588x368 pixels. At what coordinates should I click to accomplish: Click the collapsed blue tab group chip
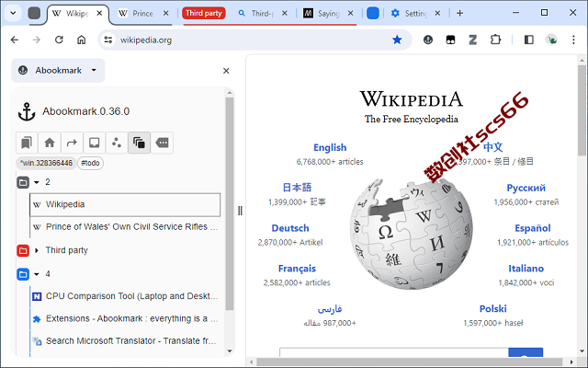373,13
